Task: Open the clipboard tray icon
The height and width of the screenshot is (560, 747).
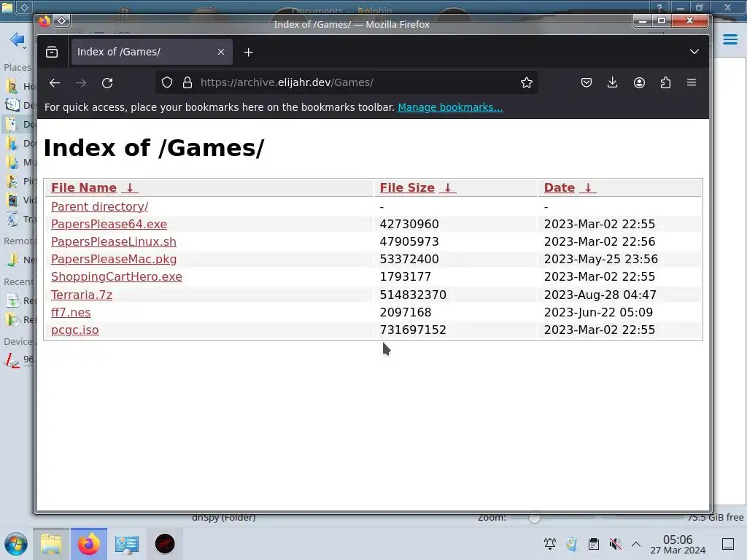Action: click(x=594, y=544)
